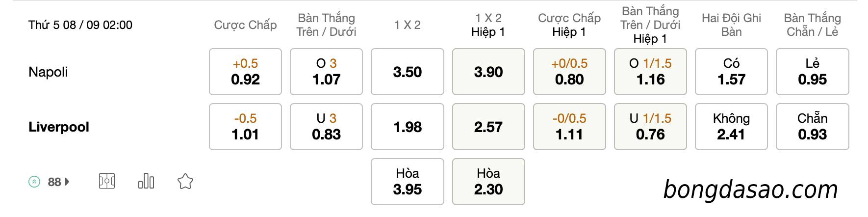Choose even goals Chẵn at 0.93
This screenshot has width=868, height=217.
click(x=813, y=127)
